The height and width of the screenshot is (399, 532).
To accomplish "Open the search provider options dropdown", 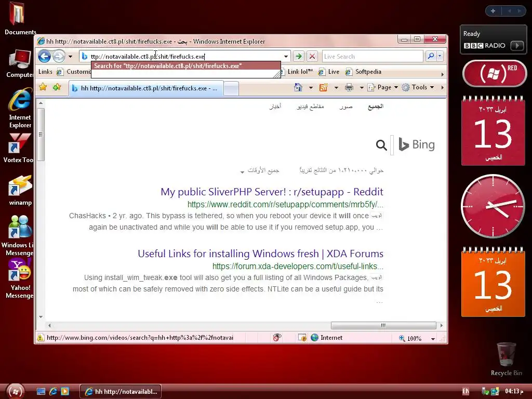I will tap(440, 56).
